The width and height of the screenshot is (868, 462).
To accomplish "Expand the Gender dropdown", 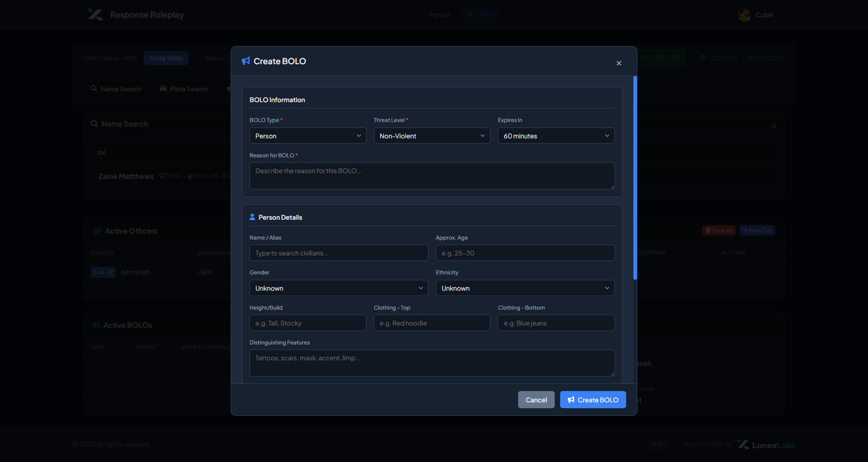I will tap(339, 288).
